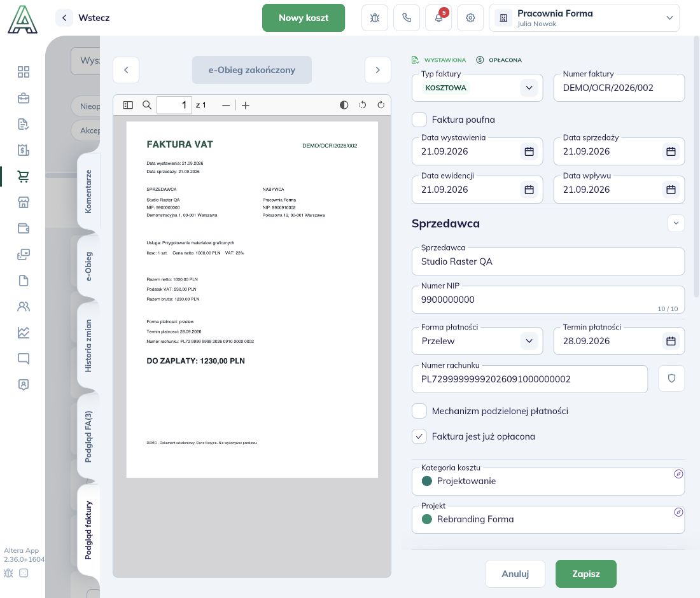Open notifications bell with 5 badge
Screen dimensions: 700x598
coord(438,18)
